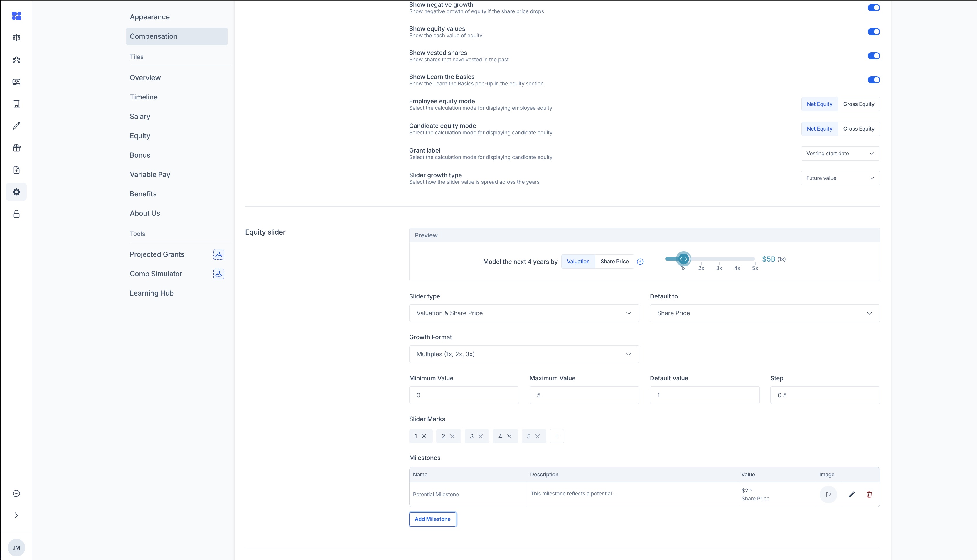This screenshot has width=977, height=560.
Task: Switch preview to Valuation mode
Action: point(578,262)
